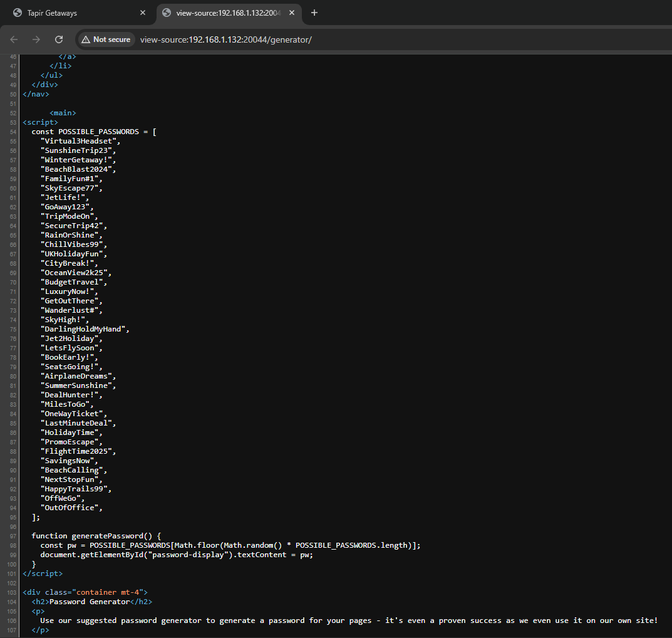The width and height of the screenshot is (672, 638).
Task: Click the globe favicon on Tapir Getaways tab
Action: [x=17, y=13]
